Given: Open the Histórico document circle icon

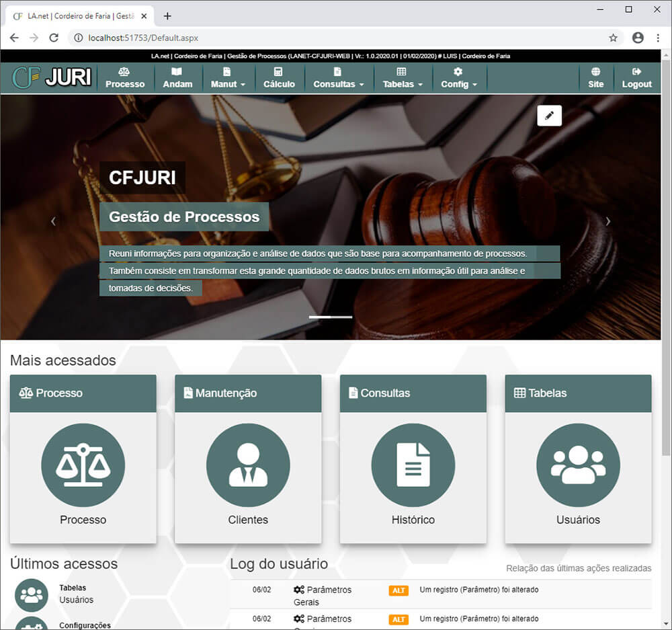Looking at the screenshot, I should pos(413,465).
